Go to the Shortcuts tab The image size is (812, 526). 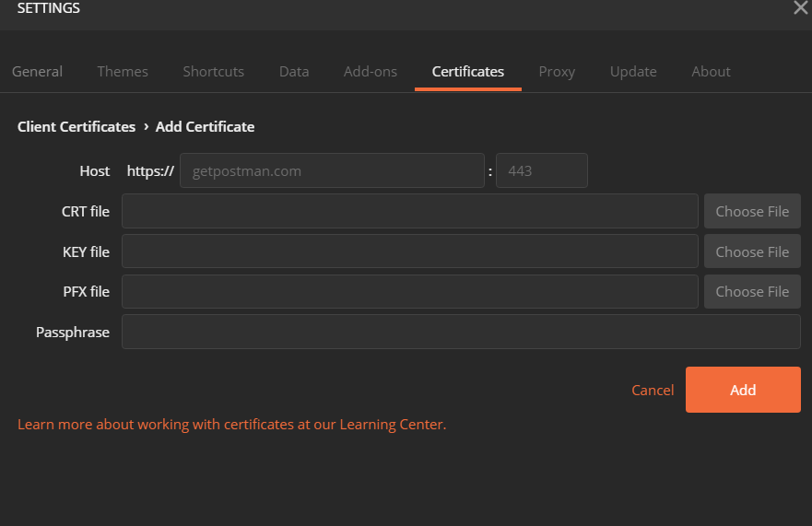[213, 72]
